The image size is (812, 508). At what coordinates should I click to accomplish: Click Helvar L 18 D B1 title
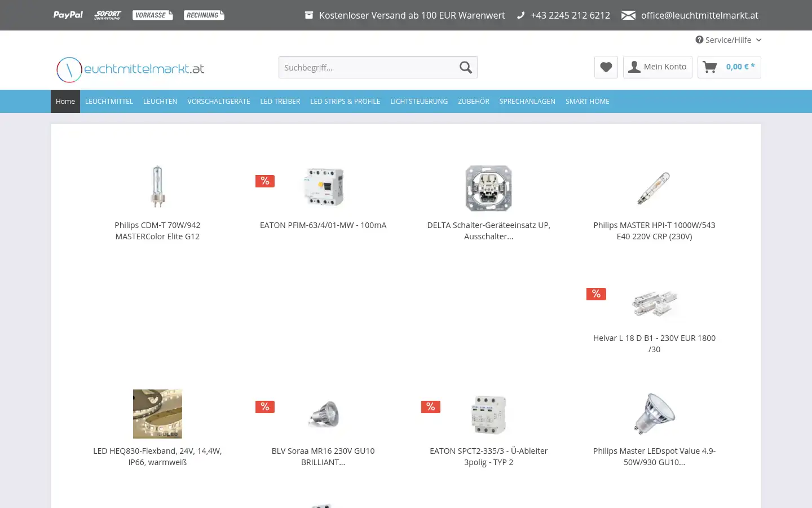click(654, 344)
